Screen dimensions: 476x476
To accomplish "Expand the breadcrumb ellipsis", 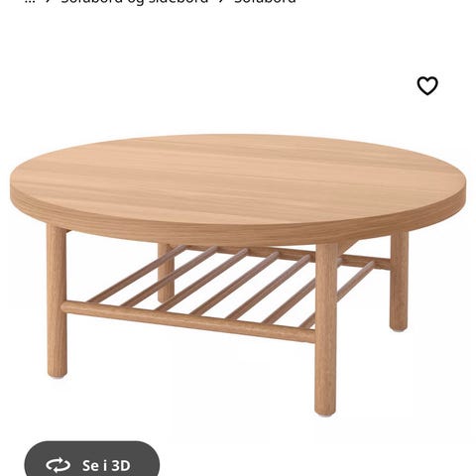I will point(31,1).
